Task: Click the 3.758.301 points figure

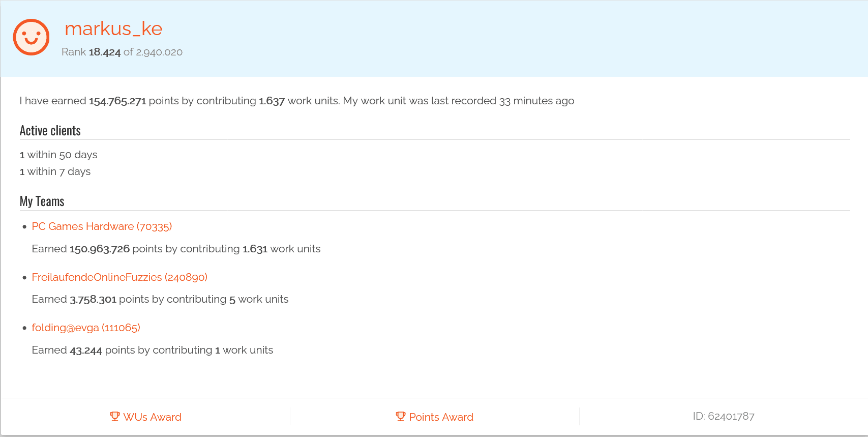Action: click(93, 299)
